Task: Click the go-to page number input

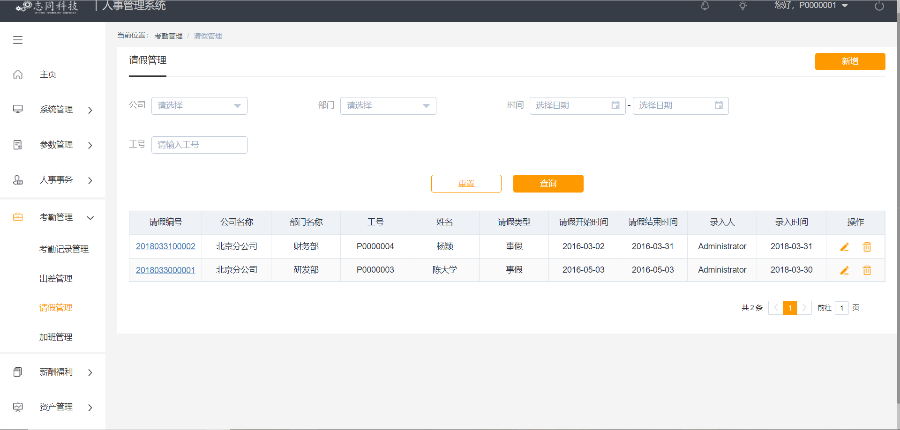Action: click(x=842, y=308)
